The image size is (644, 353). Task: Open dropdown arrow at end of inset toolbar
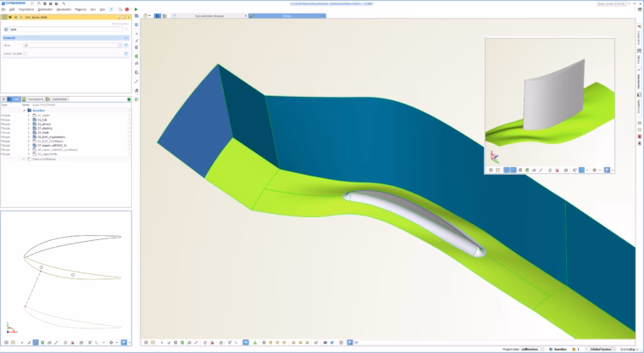click(x=613, y=170)
